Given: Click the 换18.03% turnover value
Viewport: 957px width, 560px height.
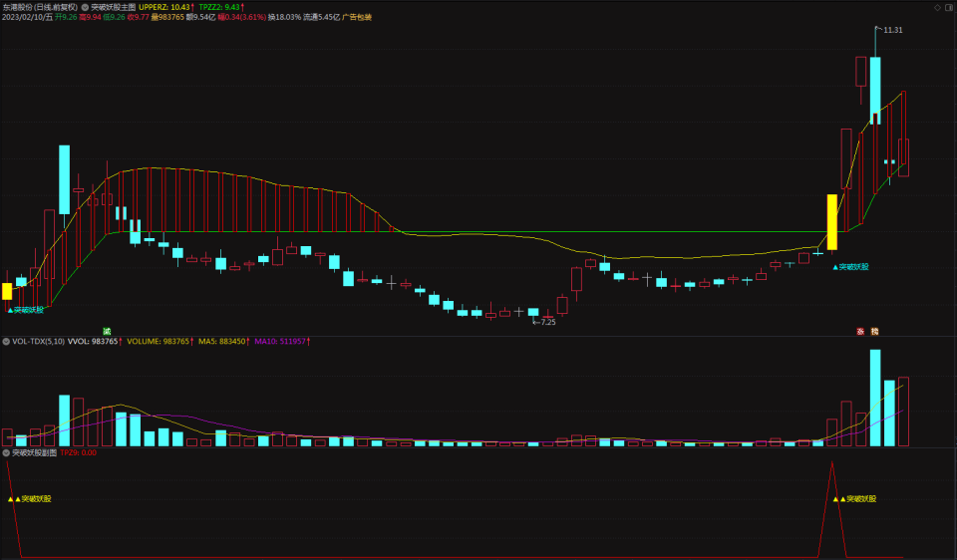Looking at the screenshot, I should (284, 17).
